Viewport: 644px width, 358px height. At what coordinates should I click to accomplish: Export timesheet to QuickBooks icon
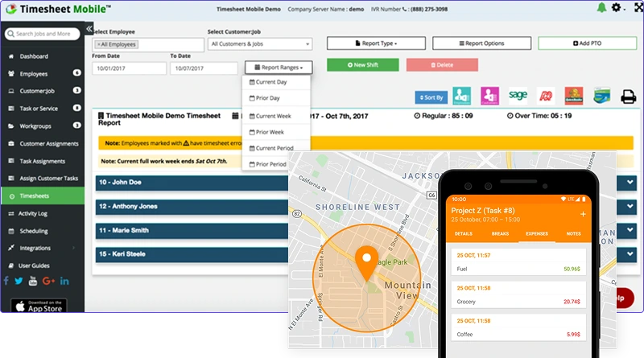pyautogui.click(x=574, y=96)
